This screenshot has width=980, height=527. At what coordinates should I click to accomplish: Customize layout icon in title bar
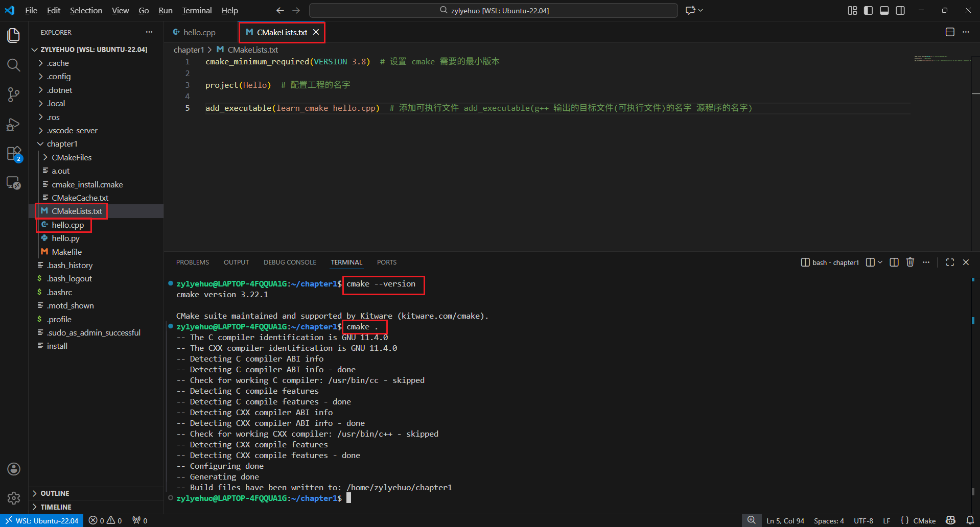852,10
